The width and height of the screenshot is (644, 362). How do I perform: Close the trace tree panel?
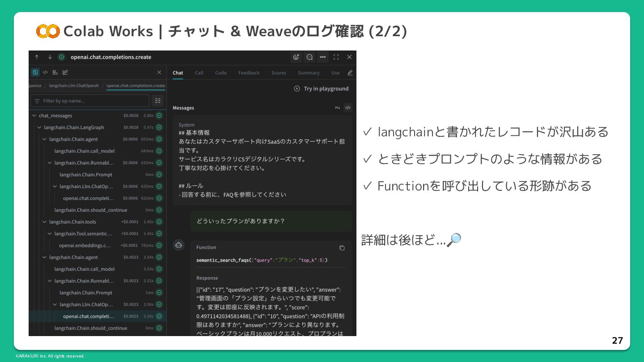tap(159, 72)
